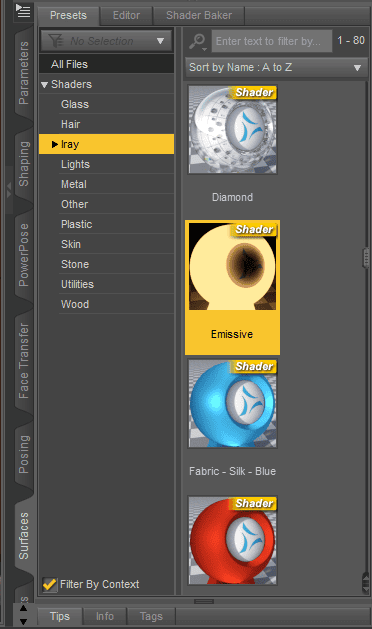Image resolution: width=372 pixels, height=629 pixels.
Task: Click the 1 - 80 results count
Action: [x=351, y=41]
